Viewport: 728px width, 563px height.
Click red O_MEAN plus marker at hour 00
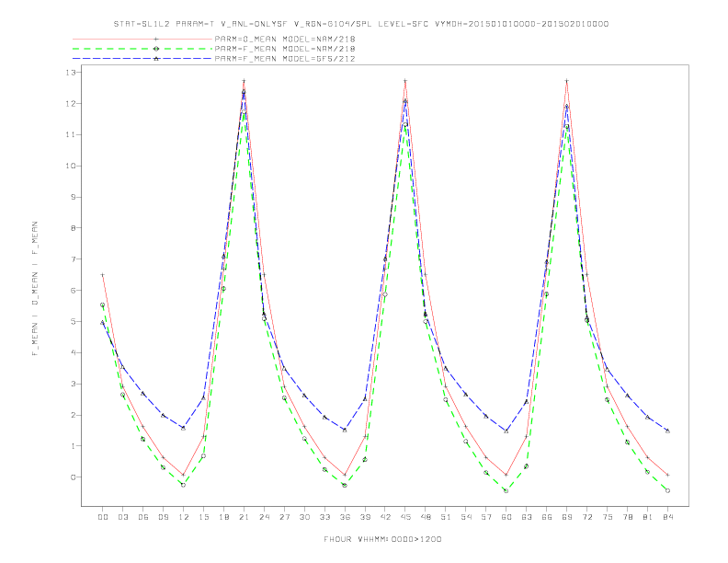[x=103, y=275]
